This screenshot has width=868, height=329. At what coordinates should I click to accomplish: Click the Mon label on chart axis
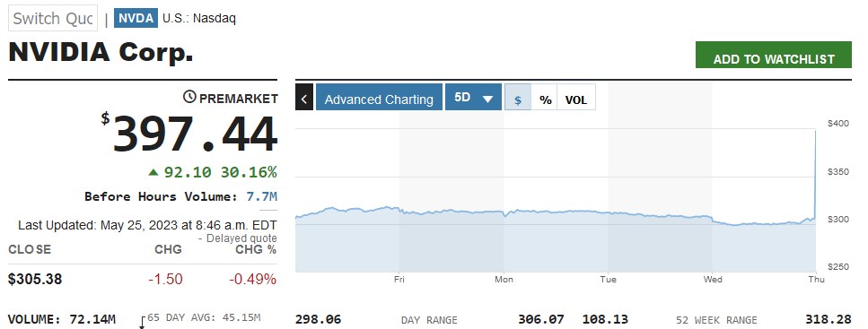[x=504, y=279]
